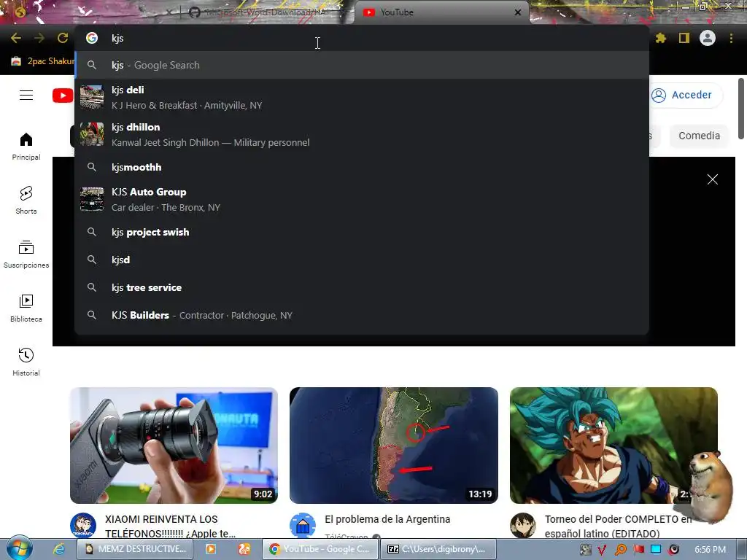Select the 'kjs dhillon' suggestion

362,135
